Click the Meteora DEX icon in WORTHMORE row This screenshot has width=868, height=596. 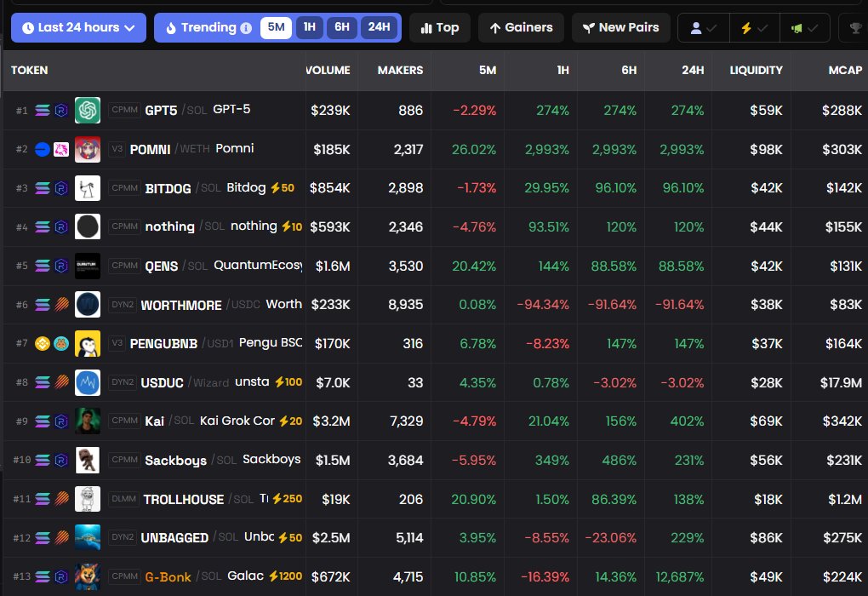click(x=61, y=304)
